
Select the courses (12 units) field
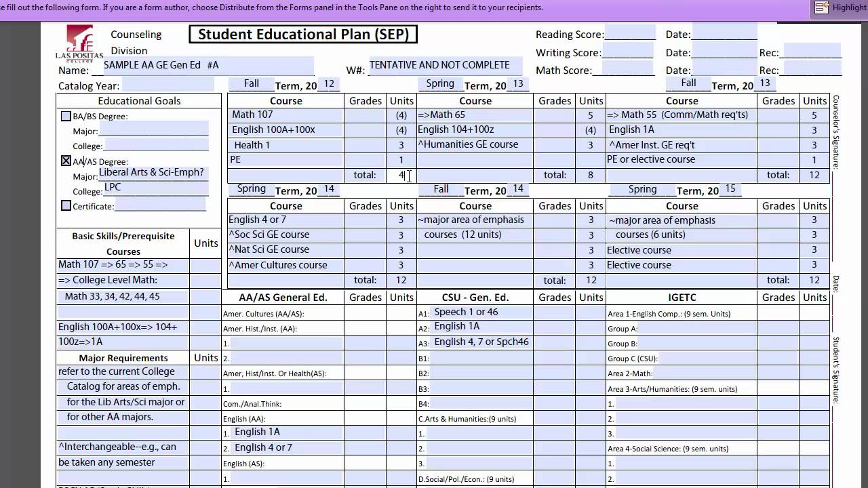pos(475,235)
